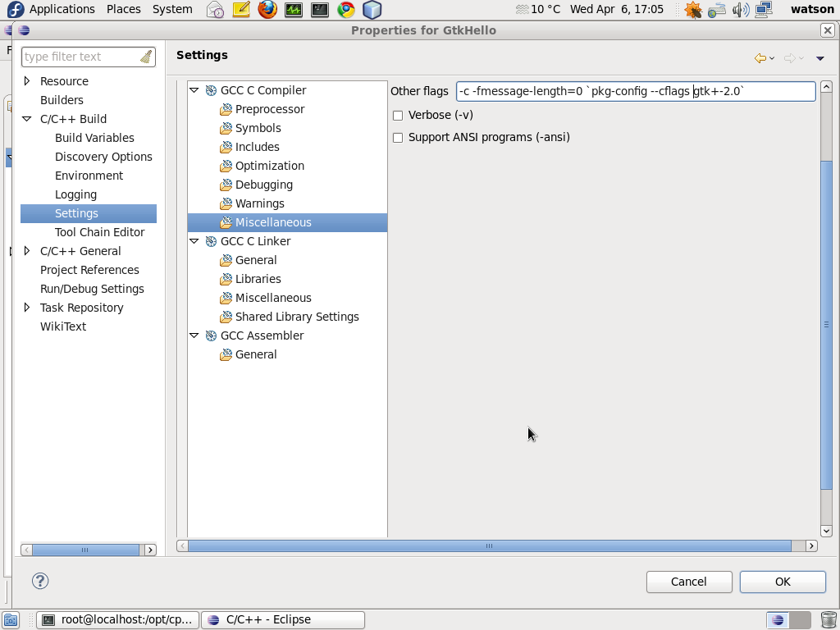This screenshot has height=630, width=840.
Task: Open terminal launcher in top panel
Action: pyautogui.click(x=320, y=9)
